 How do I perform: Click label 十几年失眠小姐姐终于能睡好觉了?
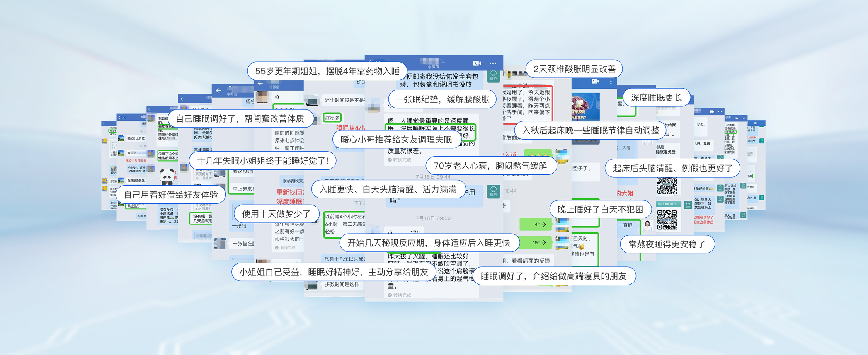pos(263,160)
